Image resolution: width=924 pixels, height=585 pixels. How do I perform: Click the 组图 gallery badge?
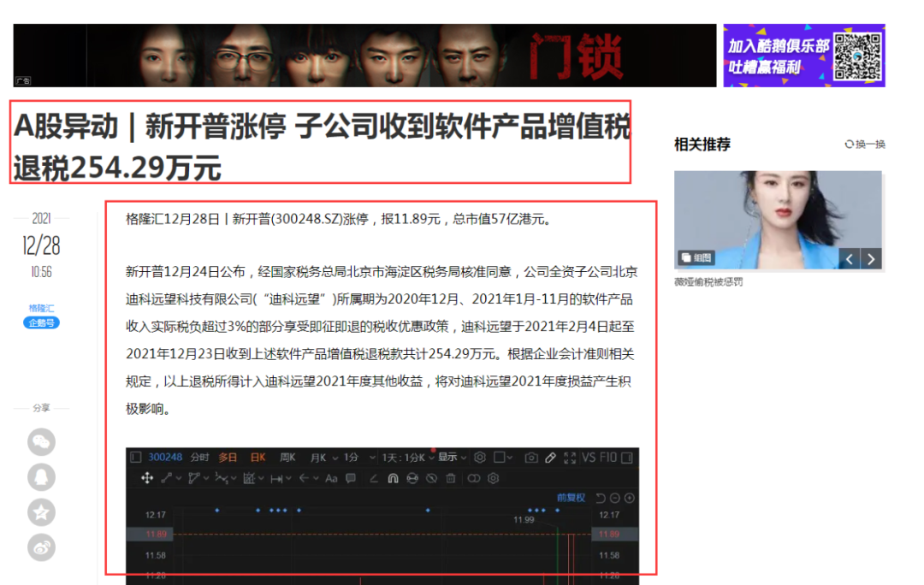click(x=696, y=258)
